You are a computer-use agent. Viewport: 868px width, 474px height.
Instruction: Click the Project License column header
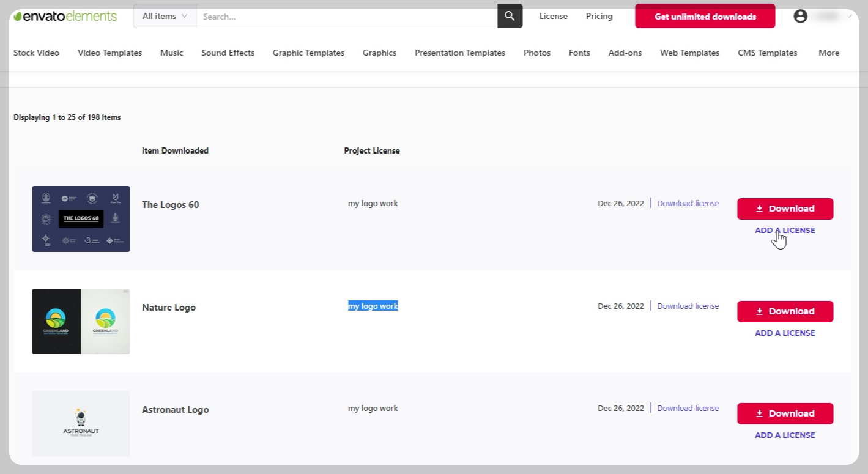coord(372,150)
